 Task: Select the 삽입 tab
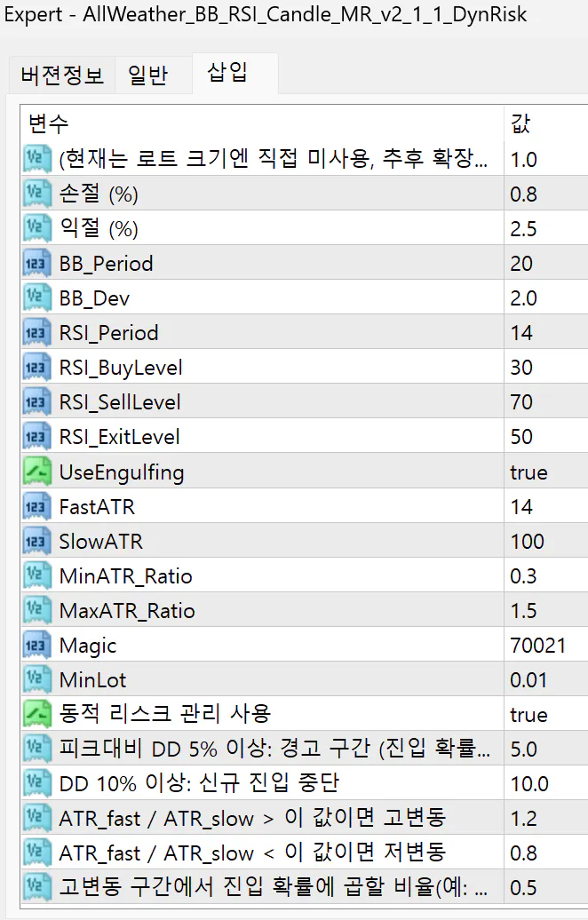[x=227, y=73]
